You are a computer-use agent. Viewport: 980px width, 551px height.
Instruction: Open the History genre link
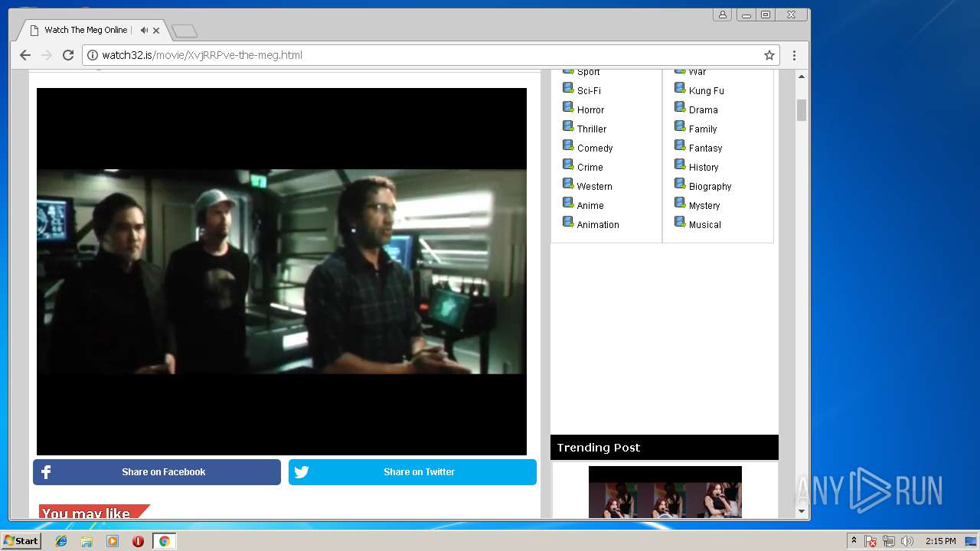coord(704,168)
